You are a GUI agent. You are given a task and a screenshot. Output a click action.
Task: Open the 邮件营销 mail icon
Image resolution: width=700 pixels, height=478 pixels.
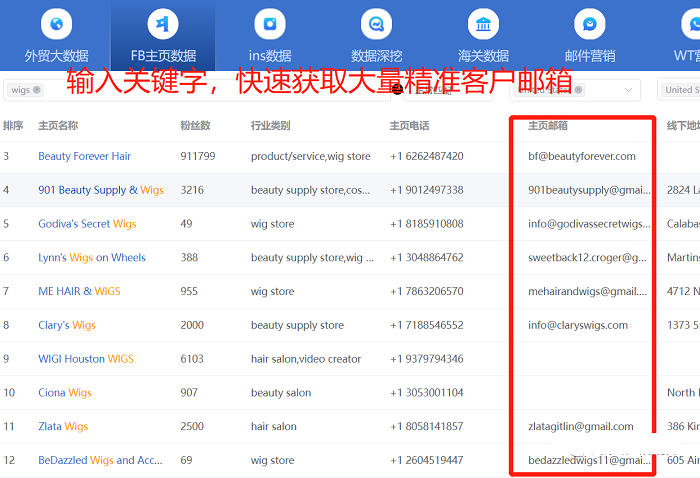pyautogui.click(x=590, y=24)
